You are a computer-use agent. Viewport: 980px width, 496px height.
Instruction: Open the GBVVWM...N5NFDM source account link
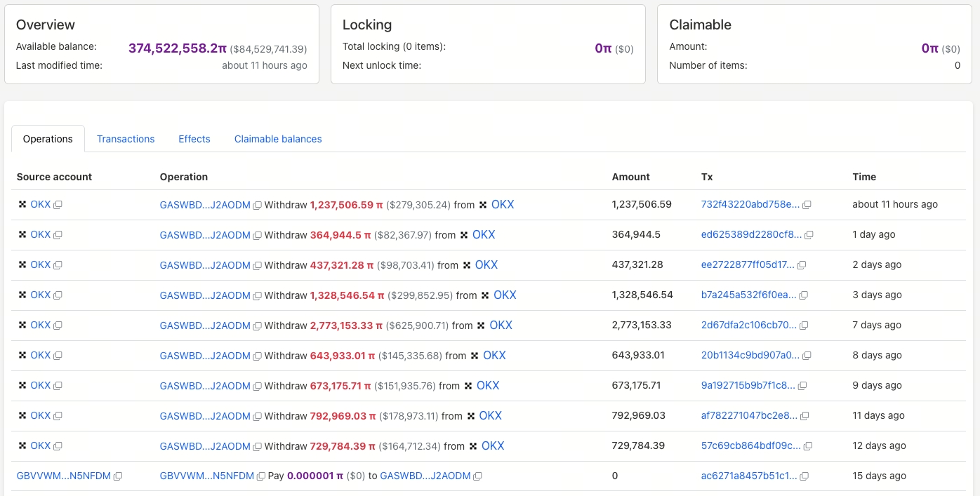[64, 476]
